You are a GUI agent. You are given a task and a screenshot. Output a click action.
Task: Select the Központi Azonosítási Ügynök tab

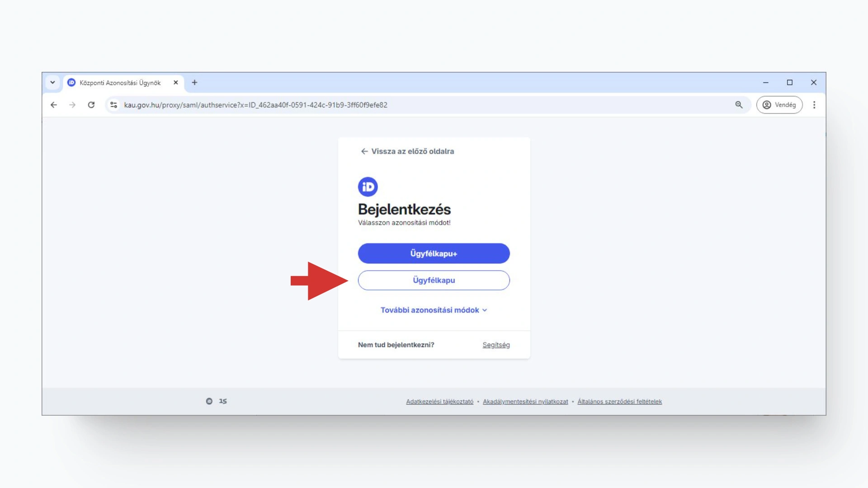pos(120,83)
